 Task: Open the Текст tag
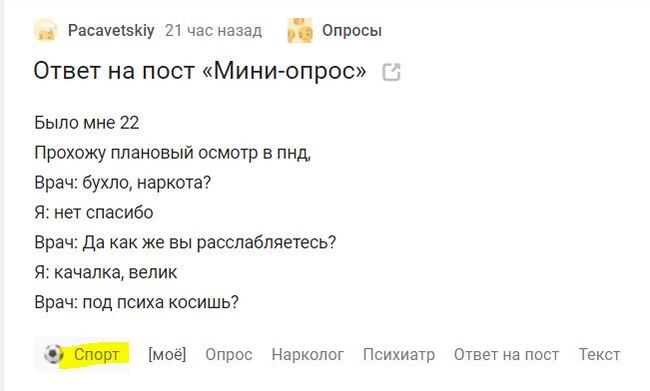[599, 355]
